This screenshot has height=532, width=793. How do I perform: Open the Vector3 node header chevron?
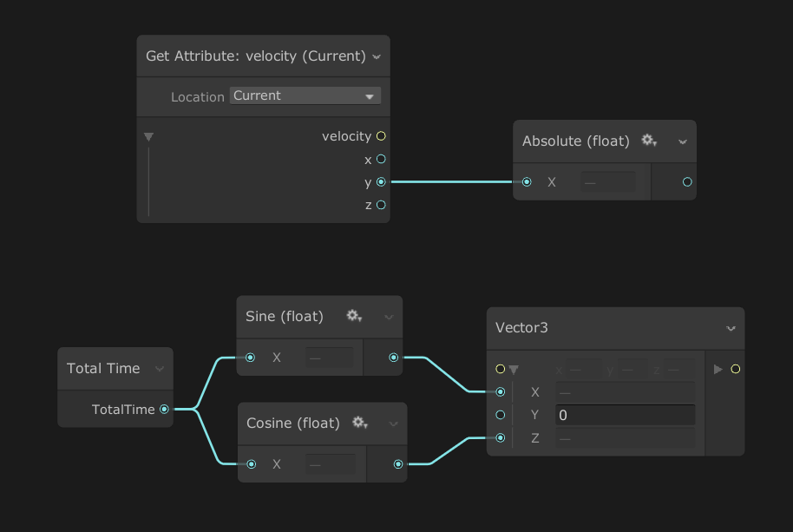[730, 328]
